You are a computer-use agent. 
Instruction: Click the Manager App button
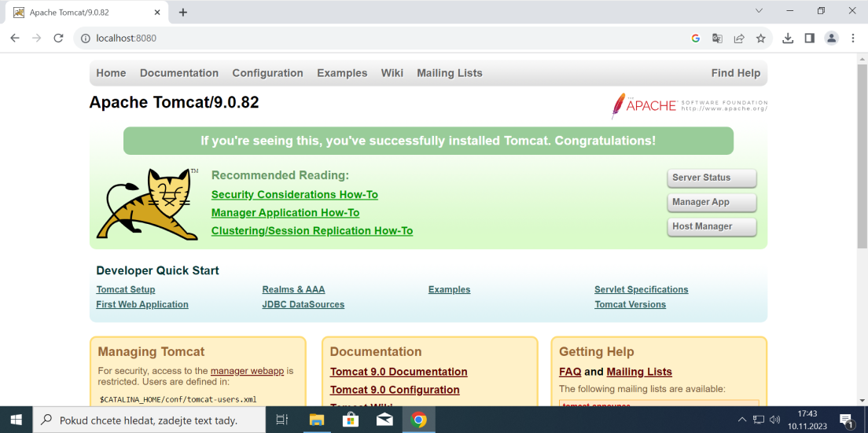pyautogui.click(x=712, y=202)
